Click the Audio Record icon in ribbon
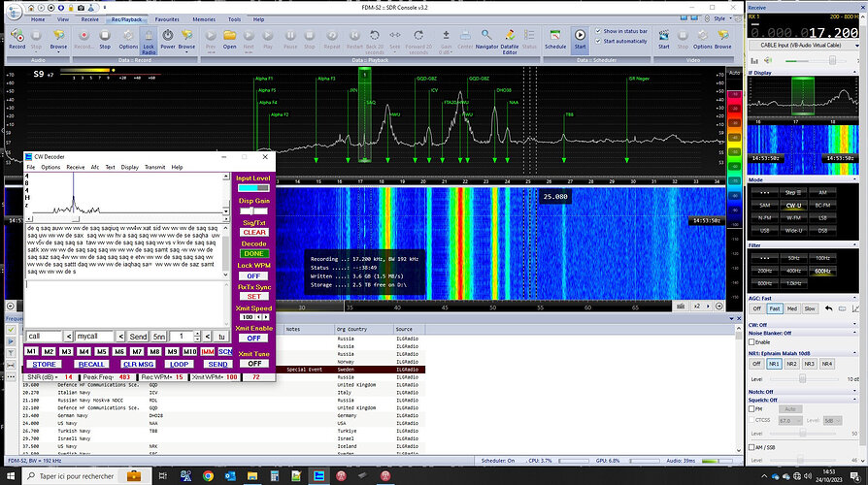 tap(17, 37)
